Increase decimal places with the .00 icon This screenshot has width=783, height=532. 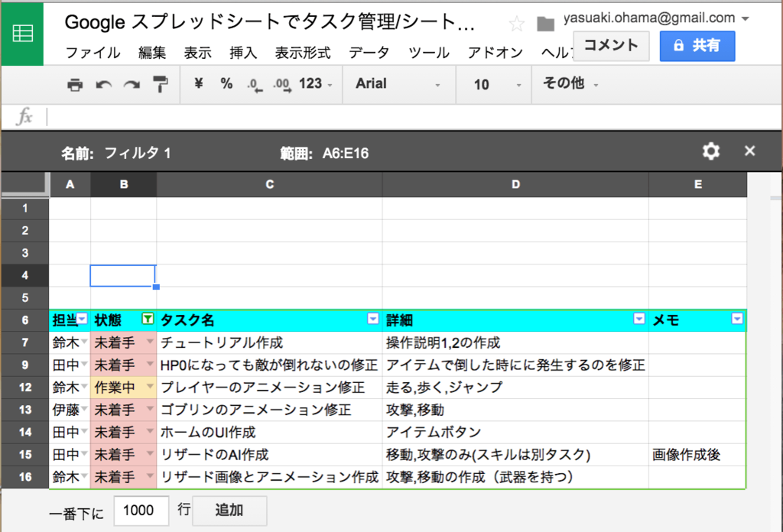[280, 84]
